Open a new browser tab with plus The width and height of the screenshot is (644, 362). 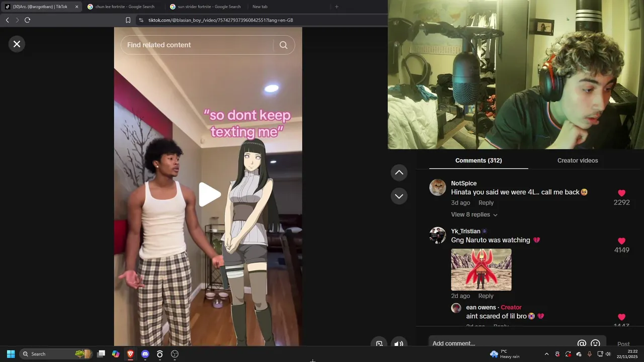point(337,7)
